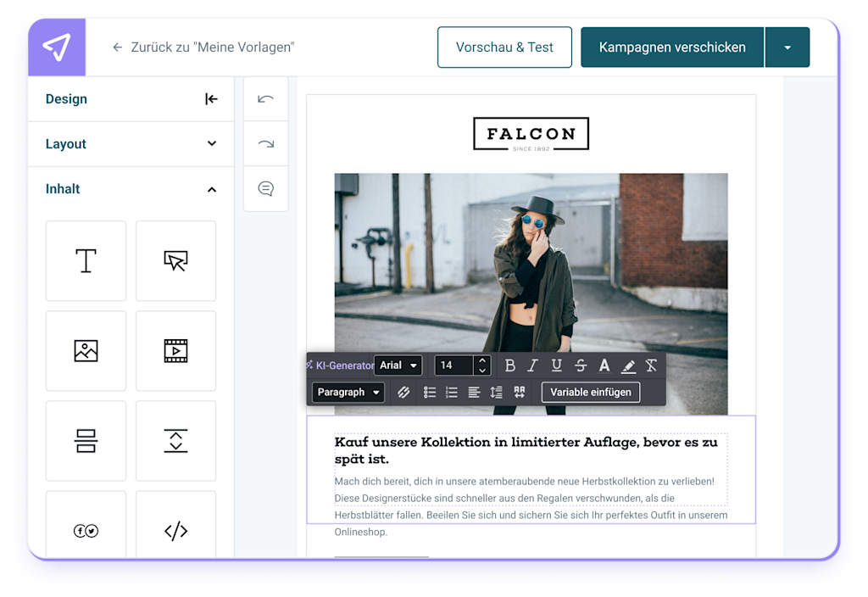The image size is (868, 597).
Task: Add the social media icons block
Action: [86, 531]
